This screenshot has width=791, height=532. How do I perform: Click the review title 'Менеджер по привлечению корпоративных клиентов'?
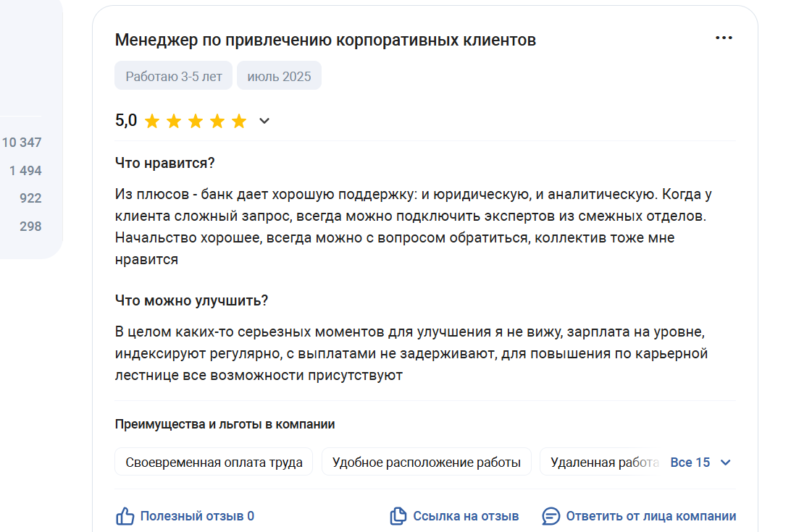pyautogui.click(x=325, y=40)
